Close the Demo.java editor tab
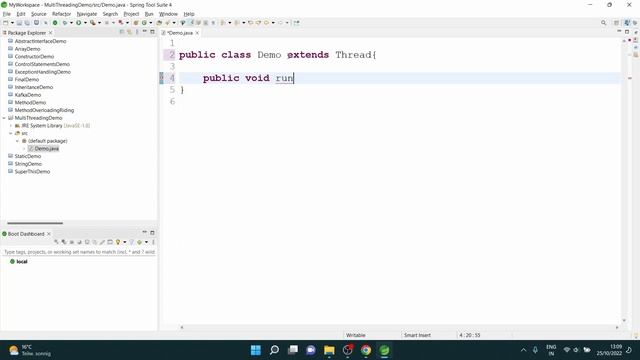The height and width of the screenshot is (360, 640). [x=197, y=33]
